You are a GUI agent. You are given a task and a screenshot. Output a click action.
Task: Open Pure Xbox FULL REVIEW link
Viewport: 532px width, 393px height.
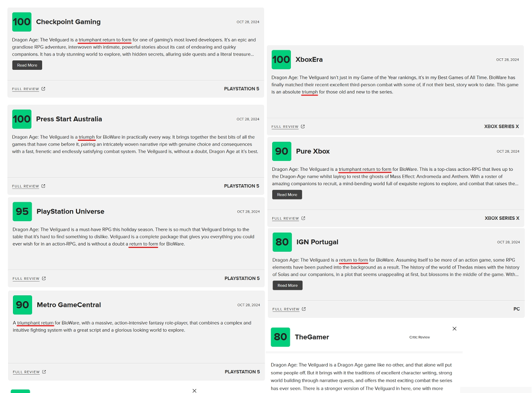click(x=285, y=218)
